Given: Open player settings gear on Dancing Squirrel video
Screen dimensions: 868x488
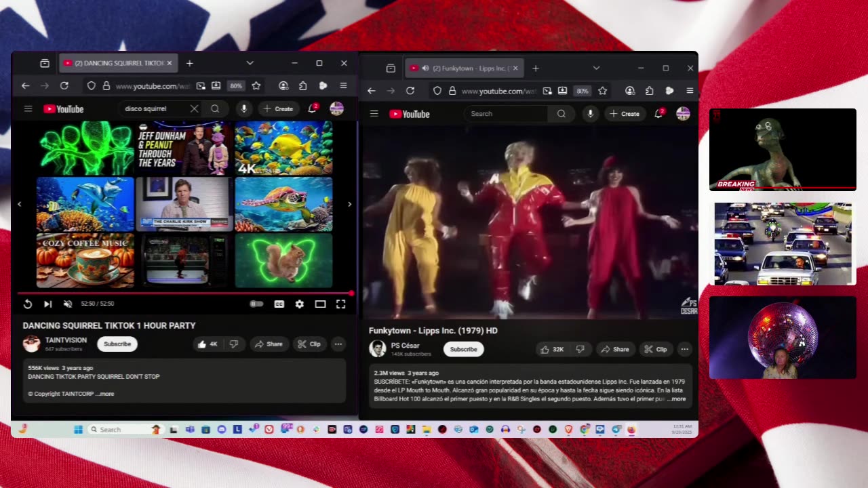Looking at the screenshot, I should coord(299,304).
